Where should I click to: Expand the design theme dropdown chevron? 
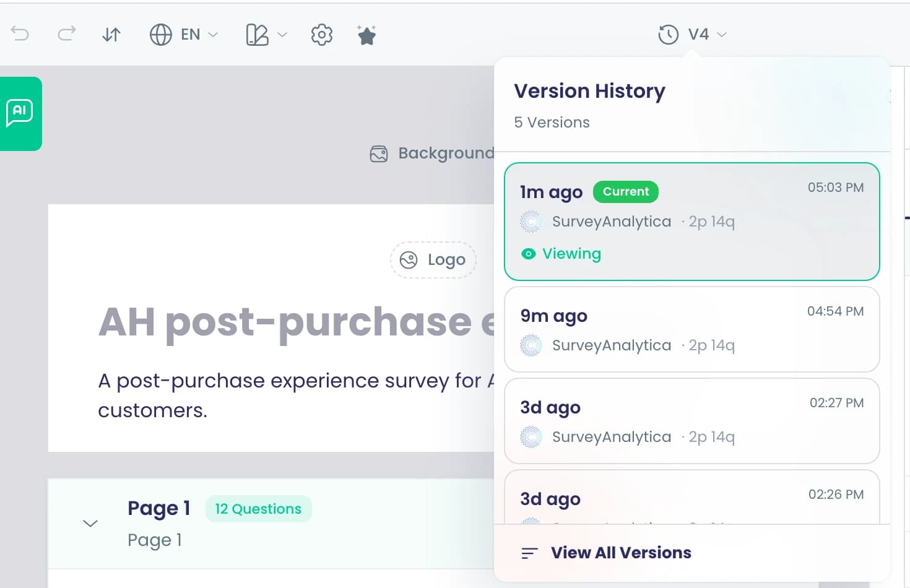point(282,35)
